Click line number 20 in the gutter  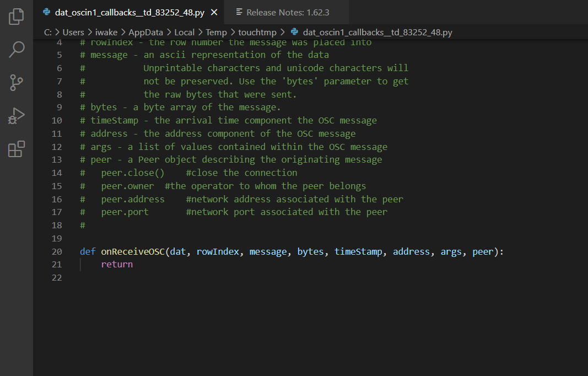point(57,251)
